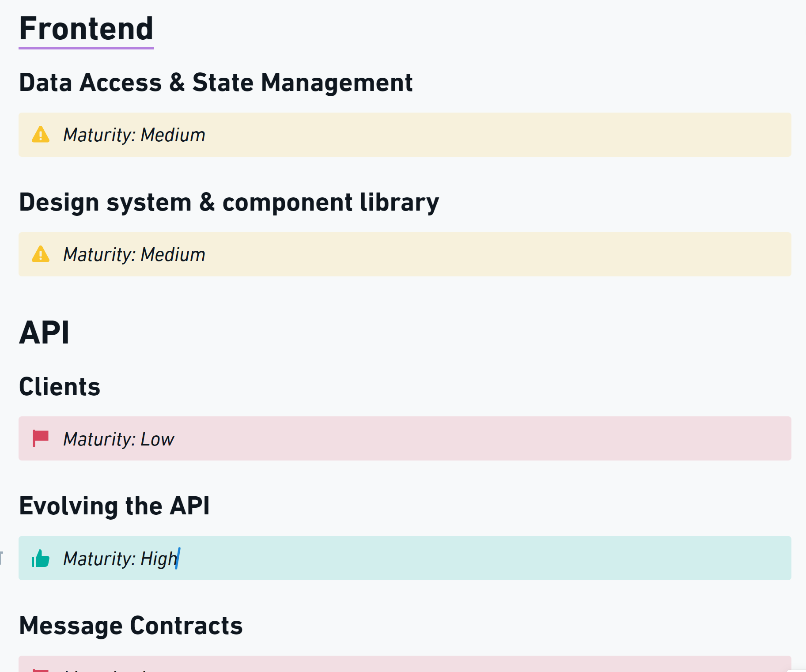Click the word Low in Clients callout
The width and height of the screenshot is (806, 672).
coord(157,439)
